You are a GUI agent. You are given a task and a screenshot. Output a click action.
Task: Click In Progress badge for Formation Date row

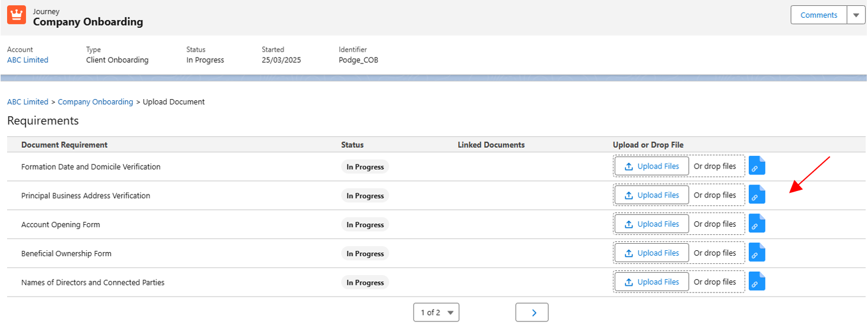[365, 167]
